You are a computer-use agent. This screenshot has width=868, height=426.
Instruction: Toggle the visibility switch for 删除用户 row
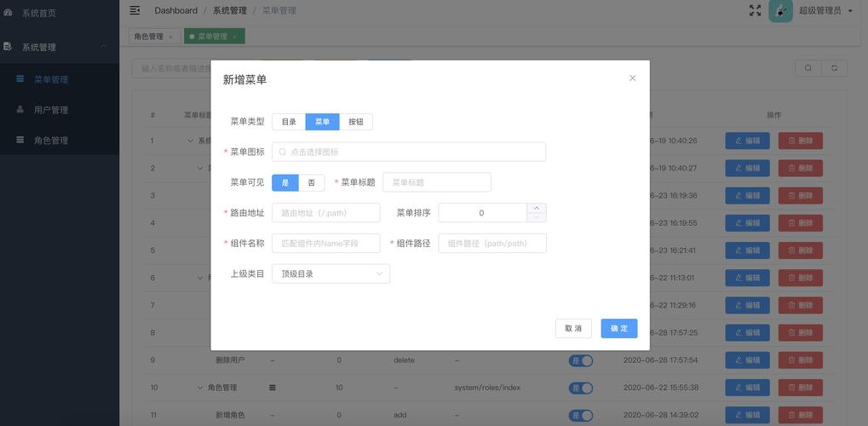coord(581,360)
